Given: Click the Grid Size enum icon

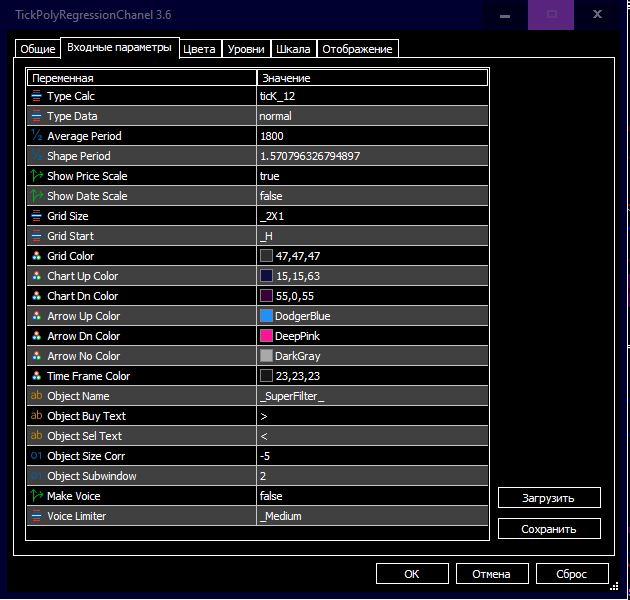Looking at the screenshot, I should tap(37, 216).
